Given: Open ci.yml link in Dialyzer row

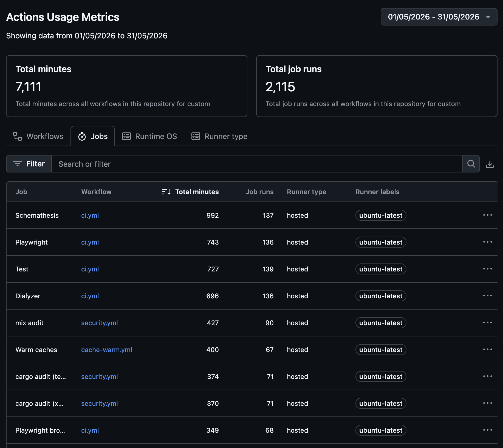Looking at the screenshot, I should (90, 296).
